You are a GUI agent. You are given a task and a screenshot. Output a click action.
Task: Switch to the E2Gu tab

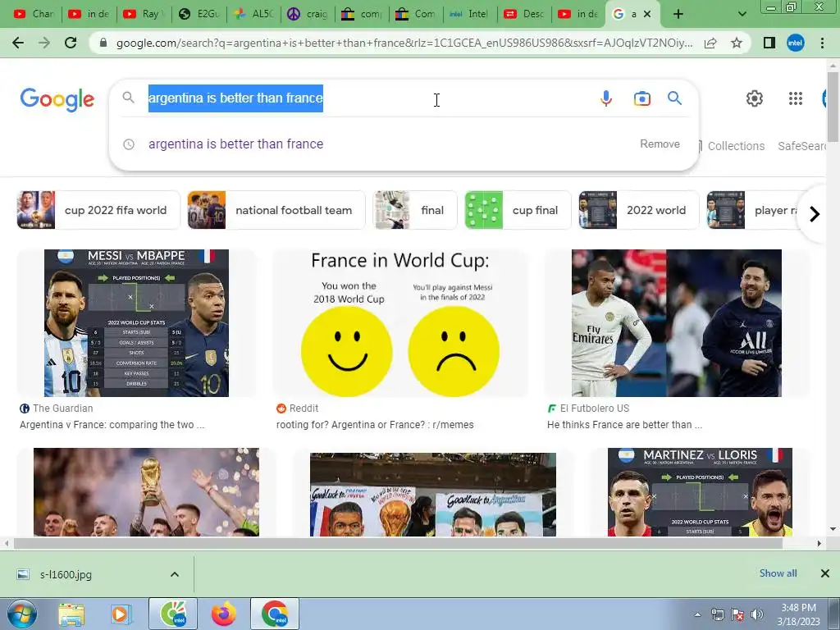click(x=199, y=14)
